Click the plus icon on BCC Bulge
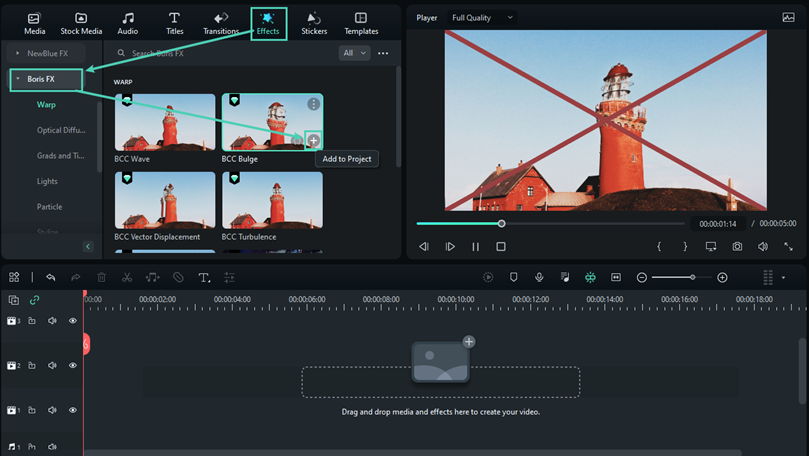 point(313,141)
